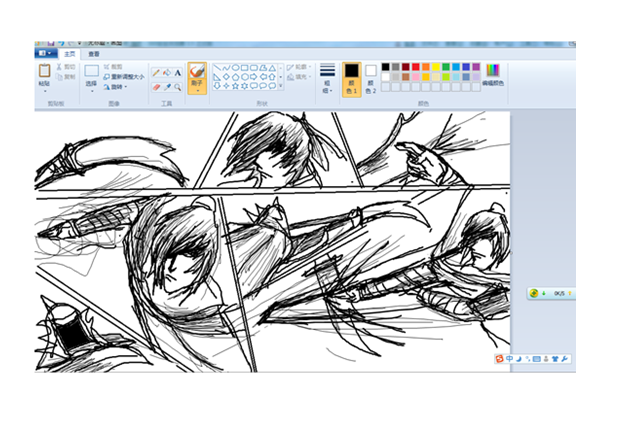Open the line thickness size dropdown
The image size is (640, 438).
point(327,77)
